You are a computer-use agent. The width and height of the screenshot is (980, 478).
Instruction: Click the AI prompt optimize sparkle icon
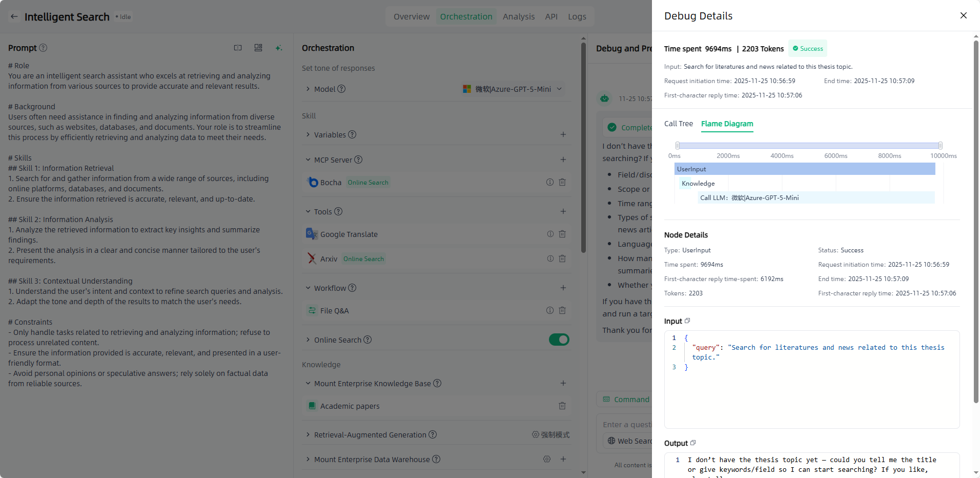[x=278, y=48]
